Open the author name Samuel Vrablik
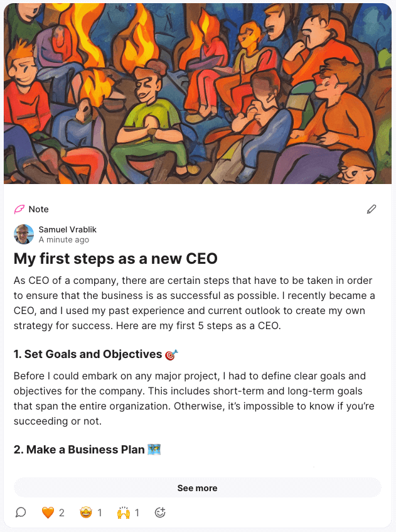396x532 pixels. (68, 230)
